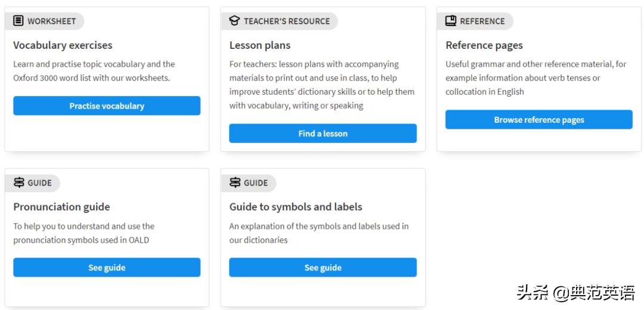
Task: Open the Lesson plans heading
Action: (x=260, y=45)
